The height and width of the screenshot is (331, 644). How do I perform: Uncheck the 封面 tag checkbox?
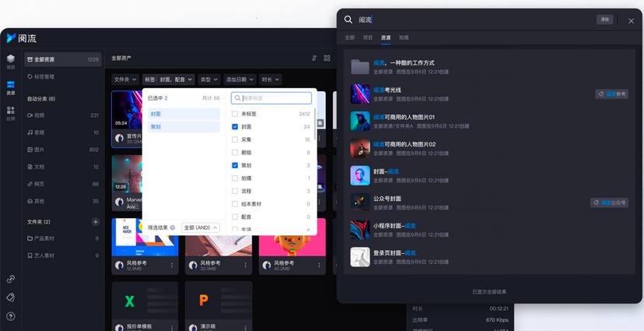235,127
